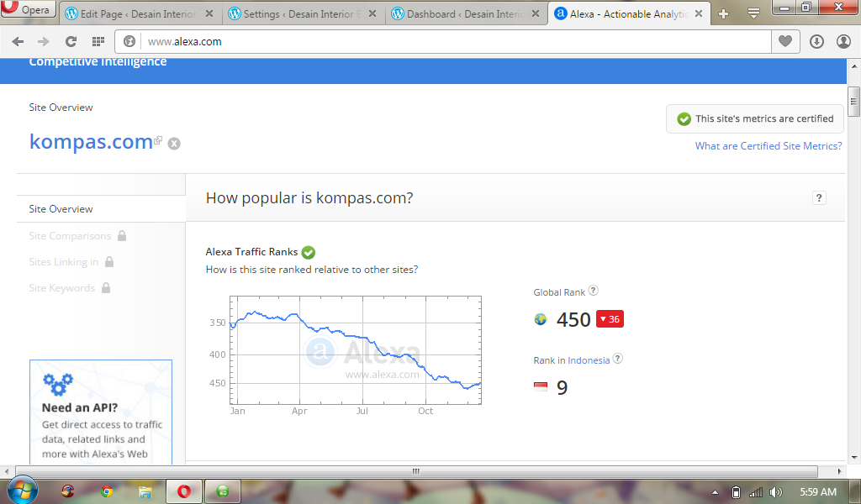Switch to Settings Desain Interior tab
The image size is (861, 504).
pos(303,13)
